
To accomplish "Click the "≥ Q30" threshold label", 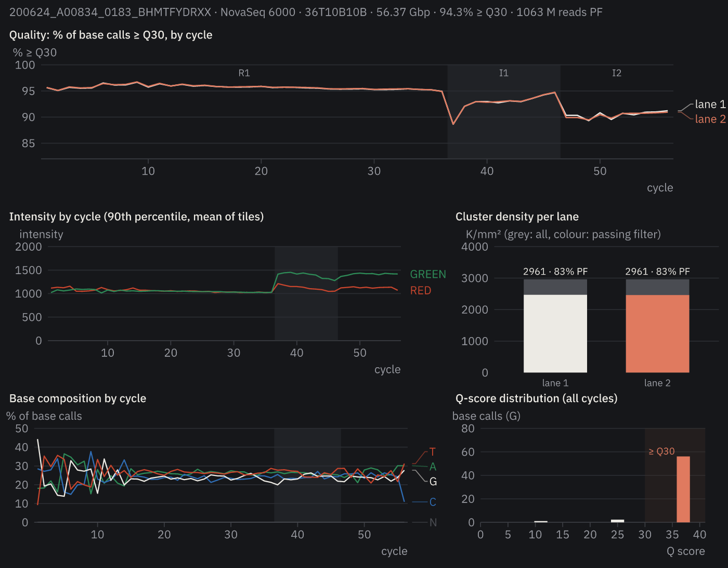I will click(x=661, y=451).
